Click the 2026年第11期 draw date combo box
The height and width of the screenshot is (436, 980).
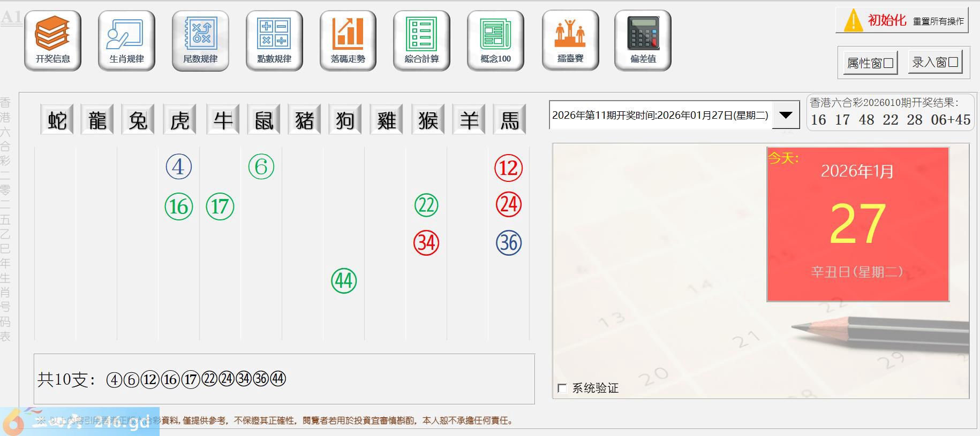[660, 116]
